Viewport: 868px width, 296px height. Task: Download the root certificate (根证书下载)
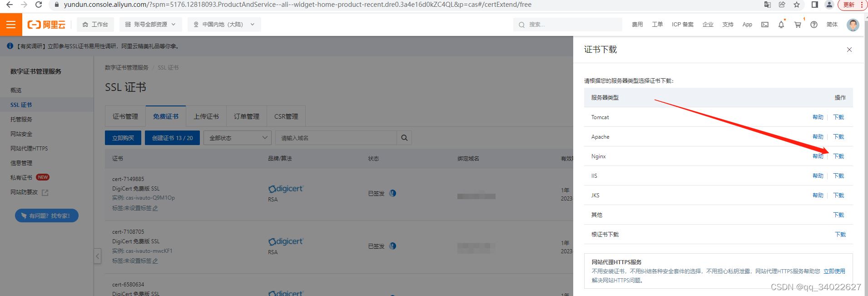pos(840,235)
